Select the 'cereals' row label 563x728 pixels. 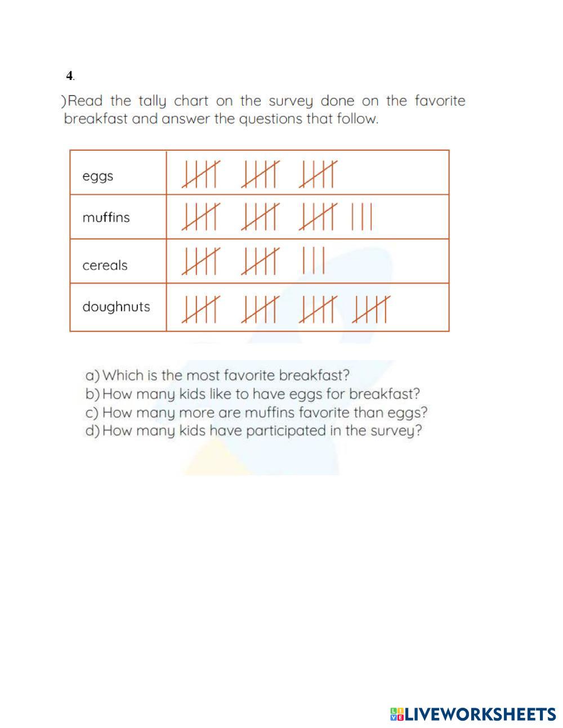(x=105, y=265)
